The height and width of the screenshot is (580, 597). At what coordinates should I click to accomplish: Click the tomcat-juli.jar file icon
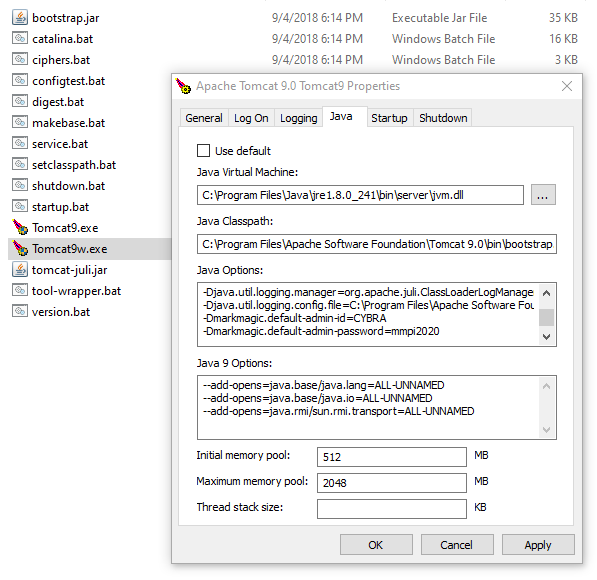[20, 269]
